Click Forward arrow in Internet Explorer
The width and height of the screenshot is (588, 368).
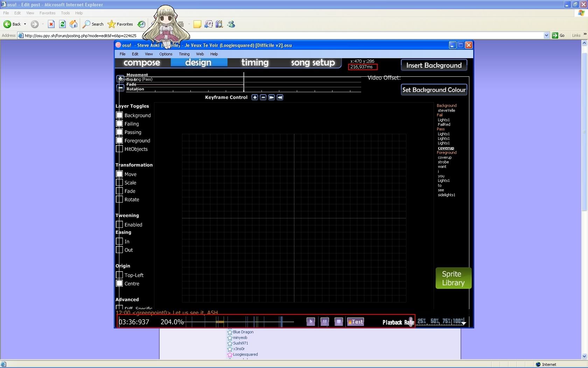click(x=35, y=24)
